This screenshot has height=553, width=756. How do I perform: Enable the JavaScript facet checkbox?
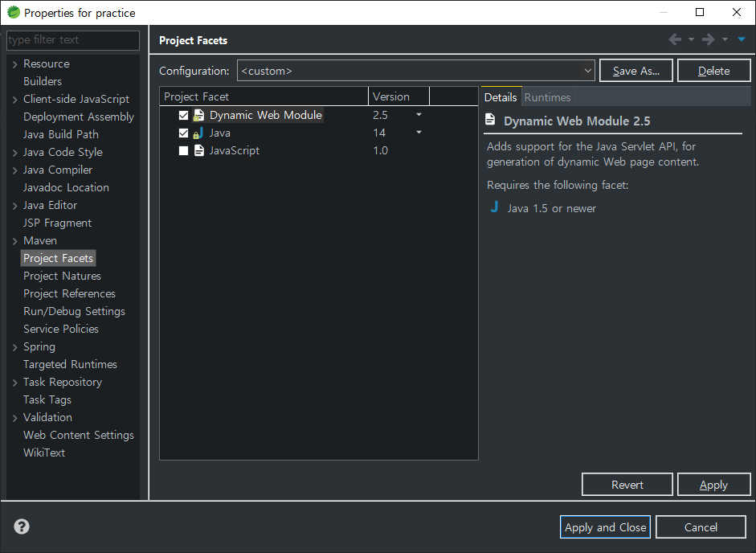click(183, 151)
